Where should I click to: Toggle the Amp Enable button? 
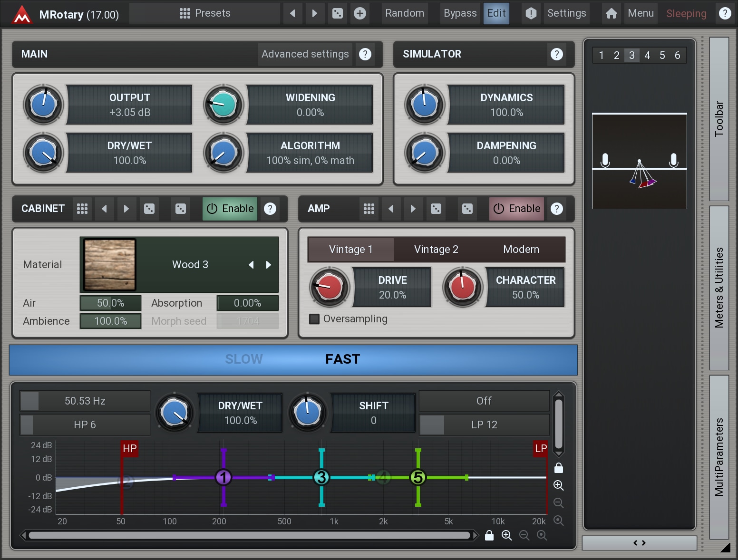pos(516,209)
